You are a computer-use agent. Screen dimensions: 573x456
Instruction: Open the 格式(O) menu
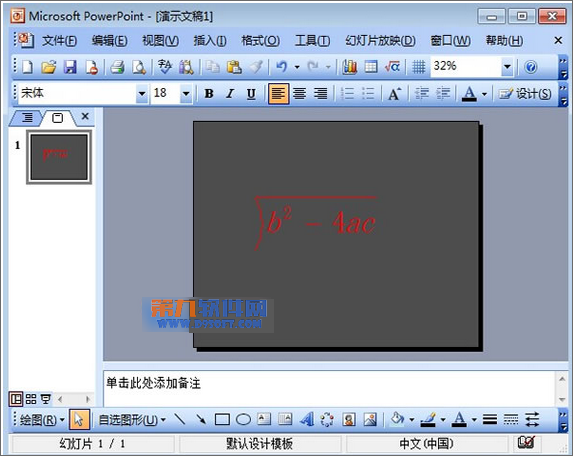click(x=261, y=41)
